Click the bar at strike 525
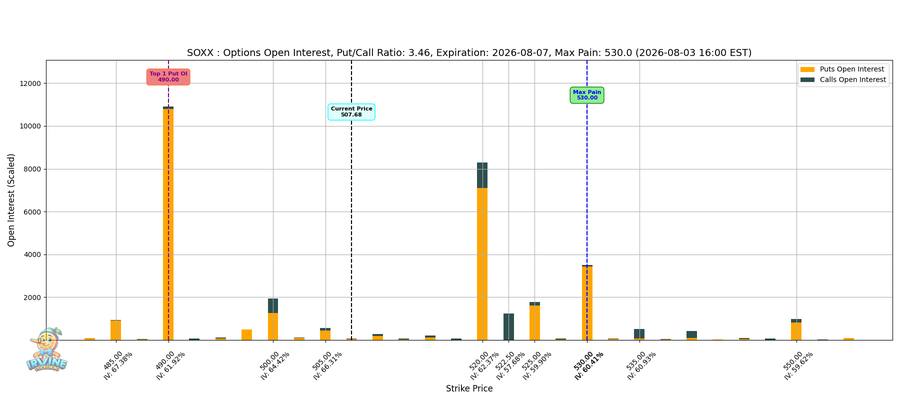The height and width of the screenshot is (400, 900). (534, 321)
